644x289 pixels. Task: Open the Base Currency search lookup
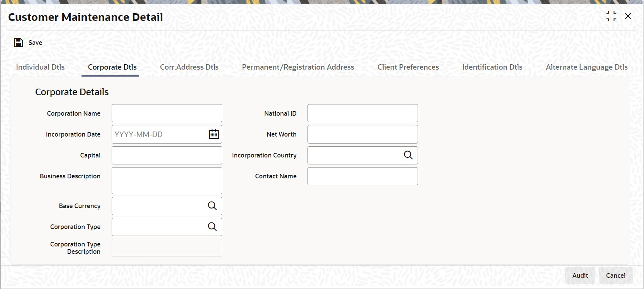tap(212, 206)
